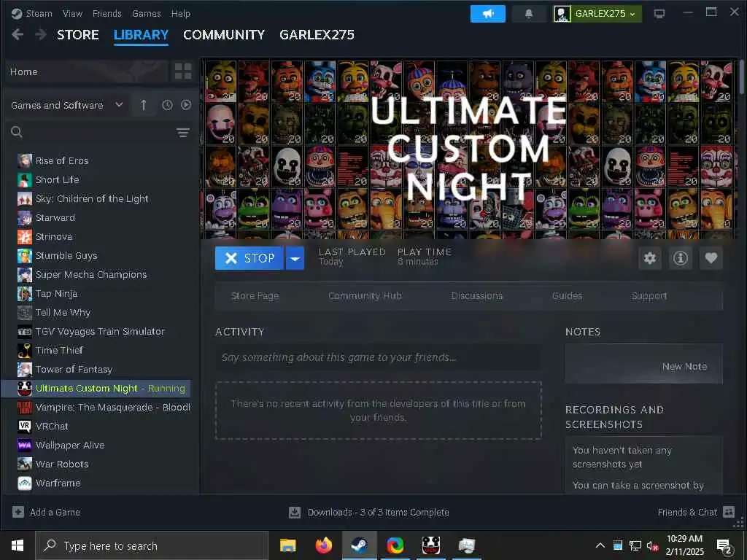Open the notifications bell

pyautogui.click(x=528, y=14)
